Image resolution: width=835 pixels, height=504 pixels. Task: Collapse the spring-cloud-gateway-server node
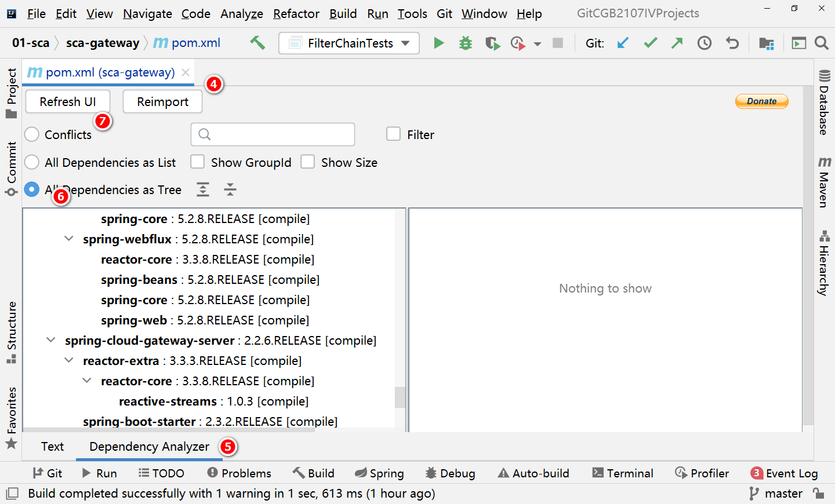click(51, 340)
